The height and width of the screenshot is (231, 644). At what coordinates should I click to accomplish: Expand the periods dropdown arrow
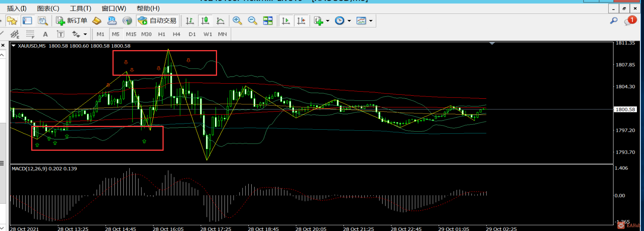(x=349, y=21)
